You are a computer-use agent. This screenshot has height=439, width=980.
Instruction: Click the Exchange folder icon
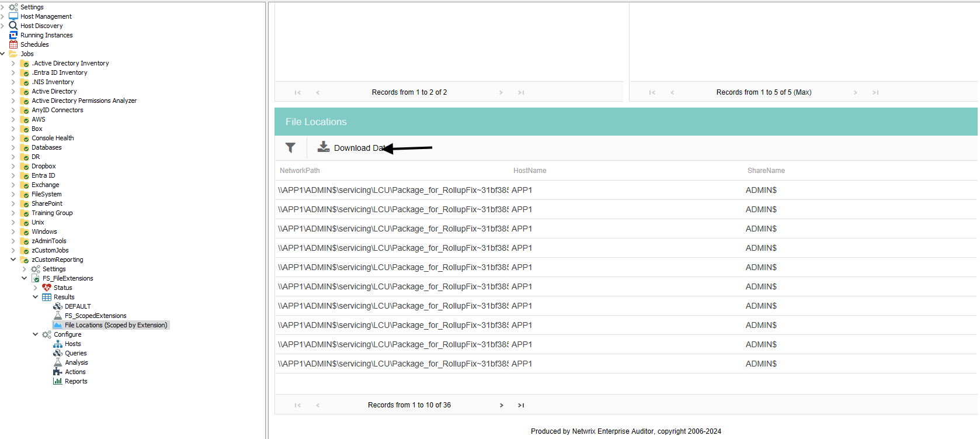(x=25, y=185)
